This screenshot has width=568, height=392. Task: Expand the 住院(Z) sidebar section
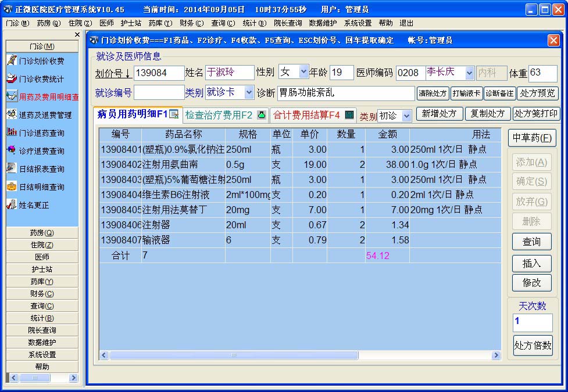coord(42,245)
